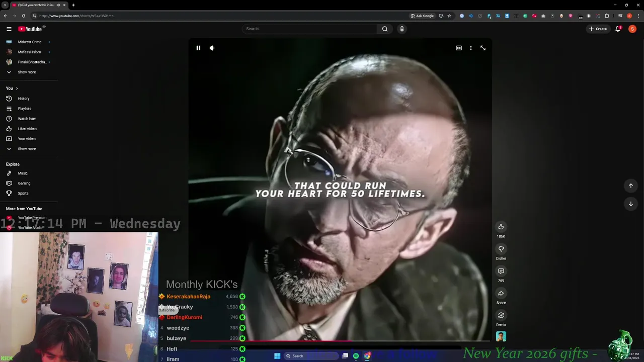
Task: Open the Mufassil Islam subscription
Action: pyautogui.click(x=29, y=52)
